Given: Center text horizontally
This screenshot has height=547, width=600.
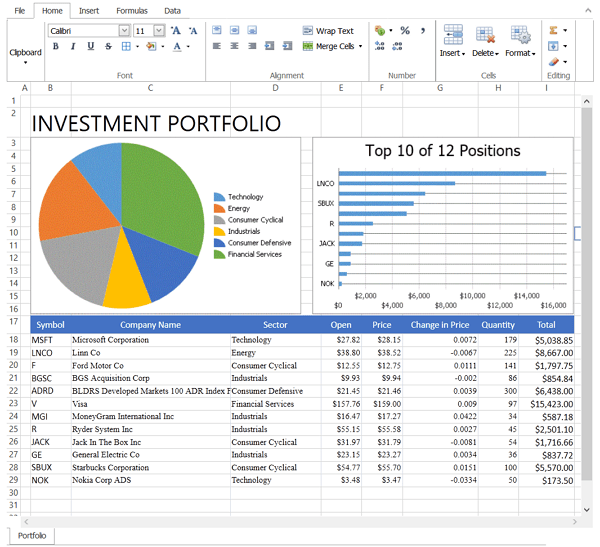Looking at the screenshot, I should pyautogui.click(x=235, y=46).
